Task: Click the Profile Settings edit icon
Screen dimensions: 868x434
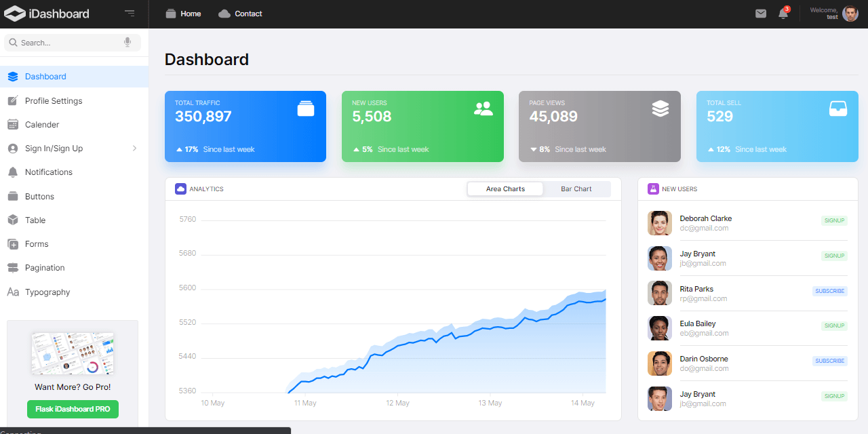Action: tap(13, 101)
